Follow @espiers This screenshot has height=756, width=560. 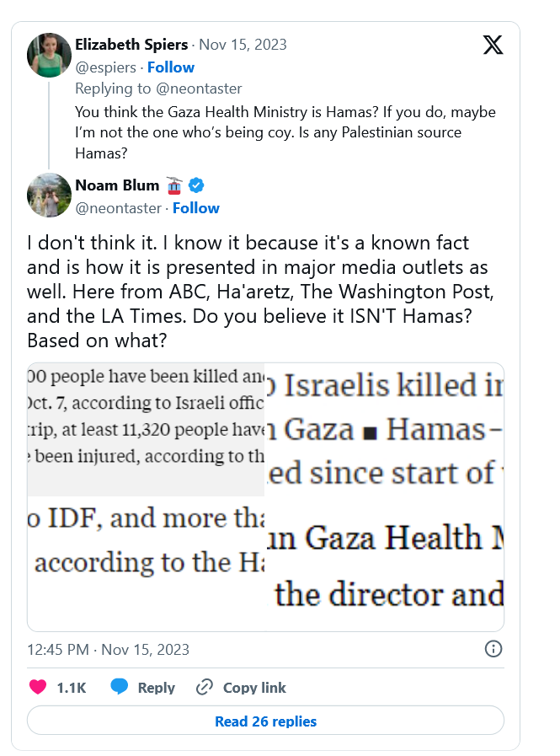tap(171, 67)
